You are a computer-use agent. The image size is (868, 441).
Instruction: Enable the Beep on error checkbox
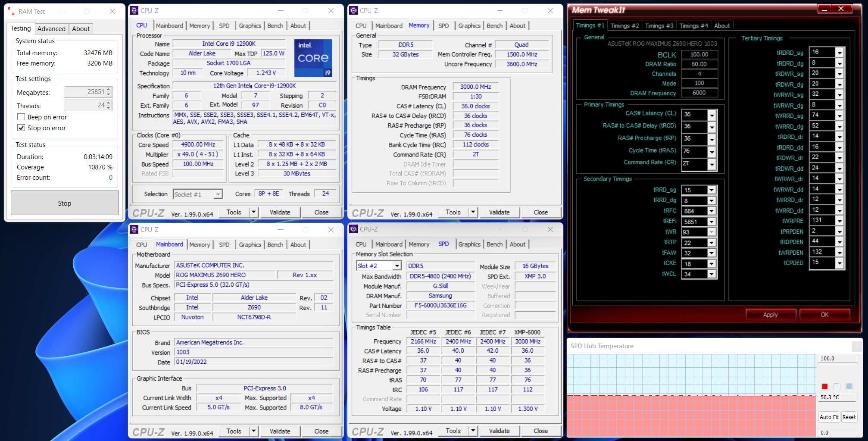pyautogui.click(x=21, y=117)
